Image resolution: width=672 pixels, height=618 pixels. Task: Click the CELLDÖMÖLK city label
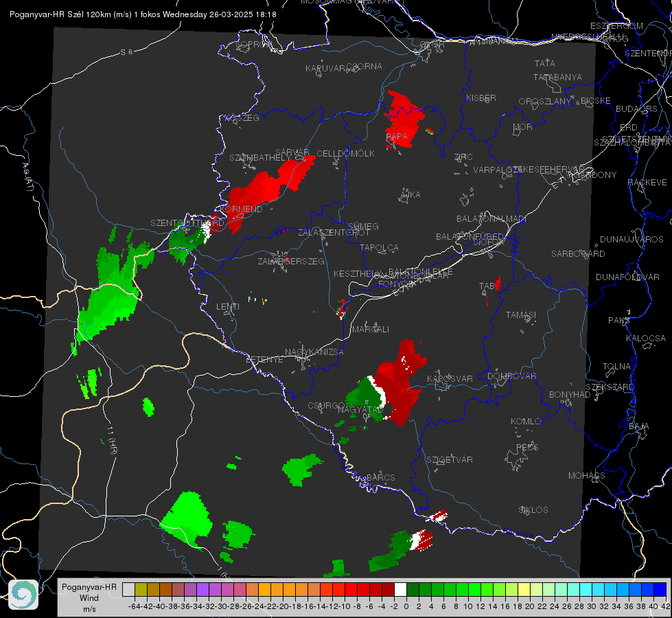click(x=346, y=154)
